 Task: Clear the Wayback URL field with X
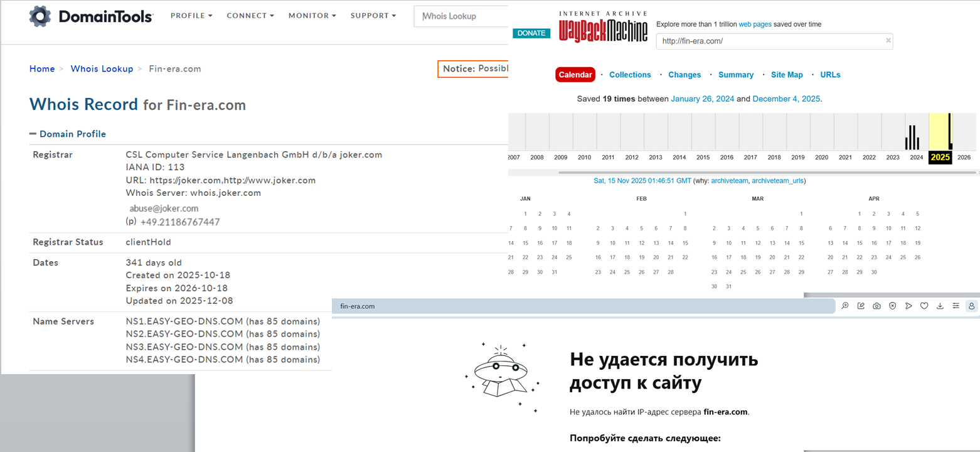point(888,41)
